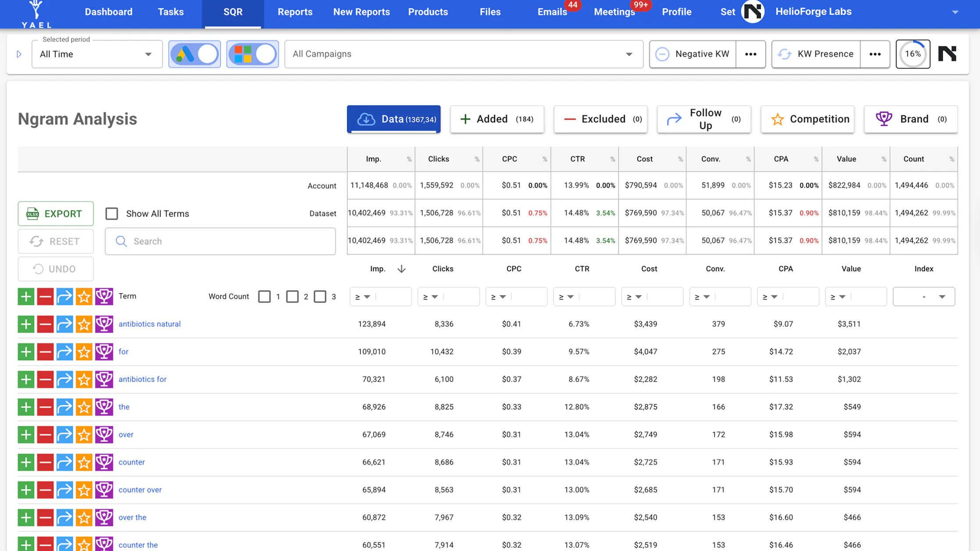The image size is (980, 551).
Task: Click the YAEL logo in top navigation
Action: click(36, 14)
